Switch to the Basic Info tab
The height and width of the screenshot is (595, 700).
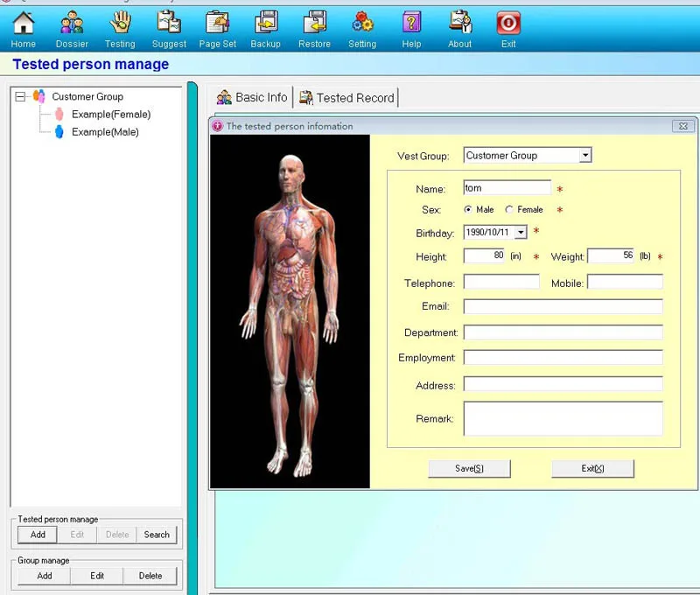252,98
